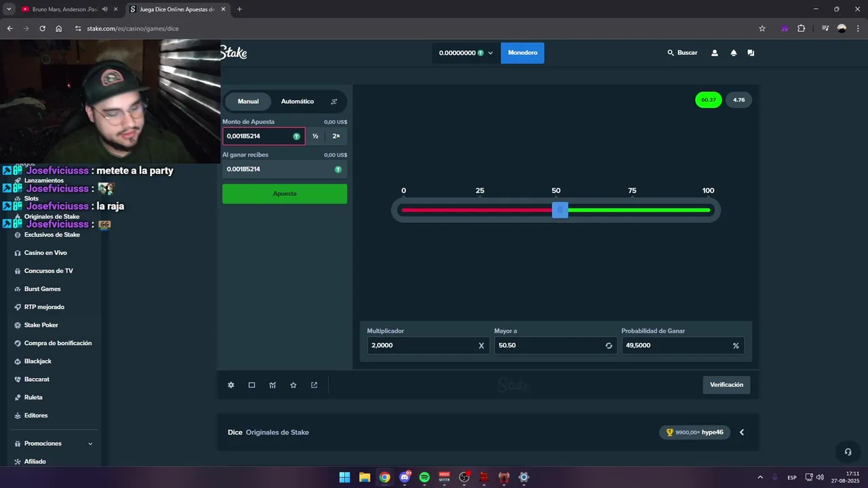Viewport: 868px width, 488px height.
Task: Open game settings gear icon
Action: (231, 385)
